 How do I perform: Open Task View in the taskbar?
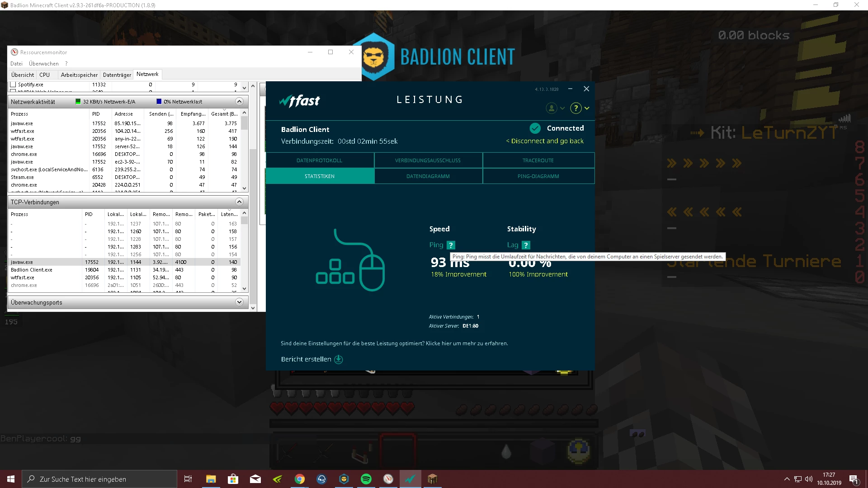click(x=188, y=479)
